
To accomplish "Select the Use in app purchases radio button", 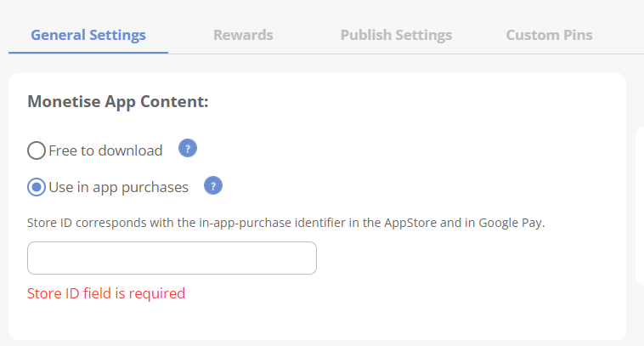I will 37,187.
